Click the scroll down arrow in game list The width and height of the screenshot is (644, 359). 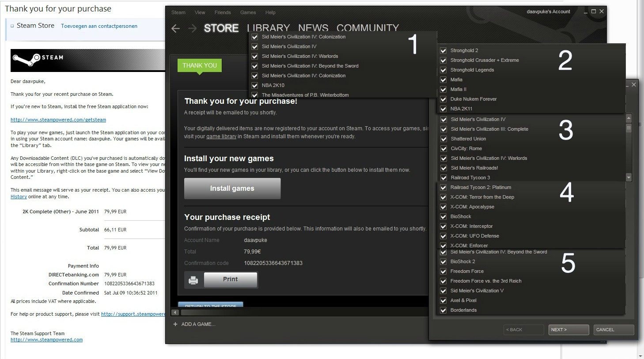[x=629, y=178]
